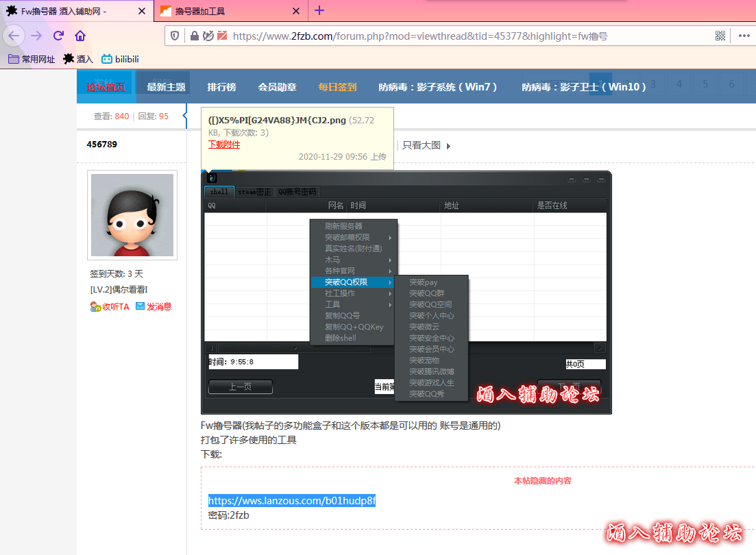
Task: Click the browser back arrow
Action: [14, 36]
